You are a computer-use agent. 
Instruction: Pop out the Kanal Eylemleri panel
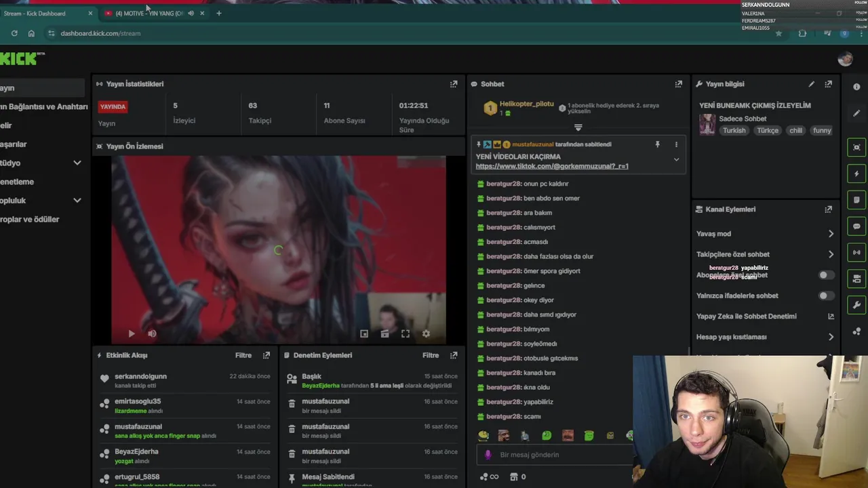pos(828,209)
